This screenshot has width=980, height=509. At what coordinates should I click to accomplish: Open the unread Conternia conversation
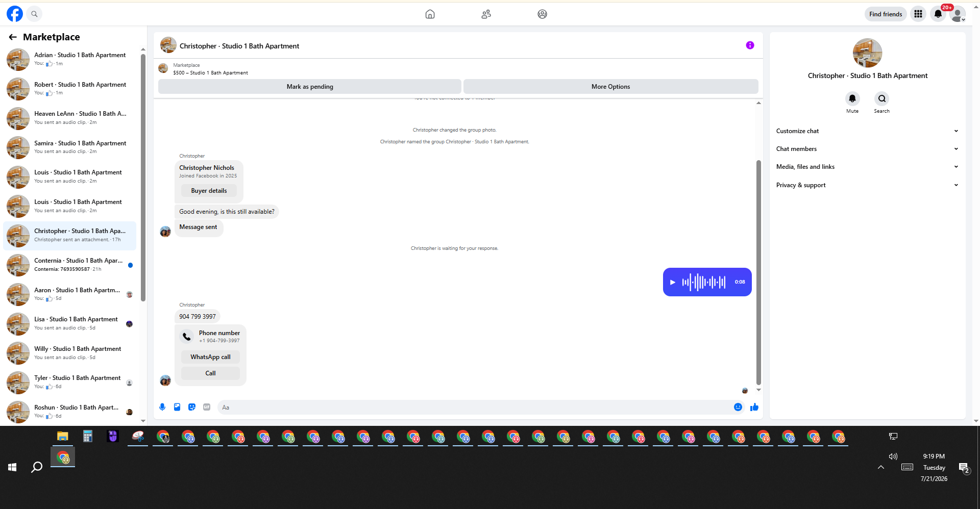coord(70,265)
